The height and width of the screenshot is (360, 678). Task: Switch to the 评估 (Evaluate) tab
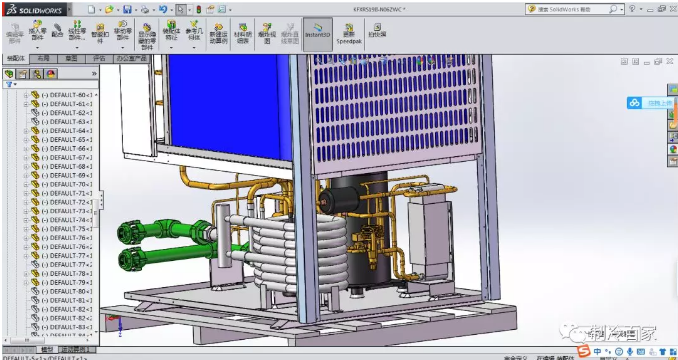99,58
